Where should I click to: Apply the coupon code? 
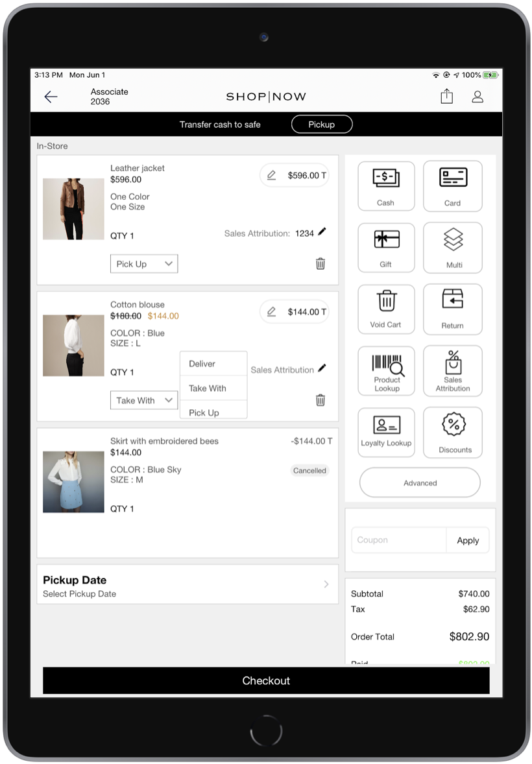468,540
